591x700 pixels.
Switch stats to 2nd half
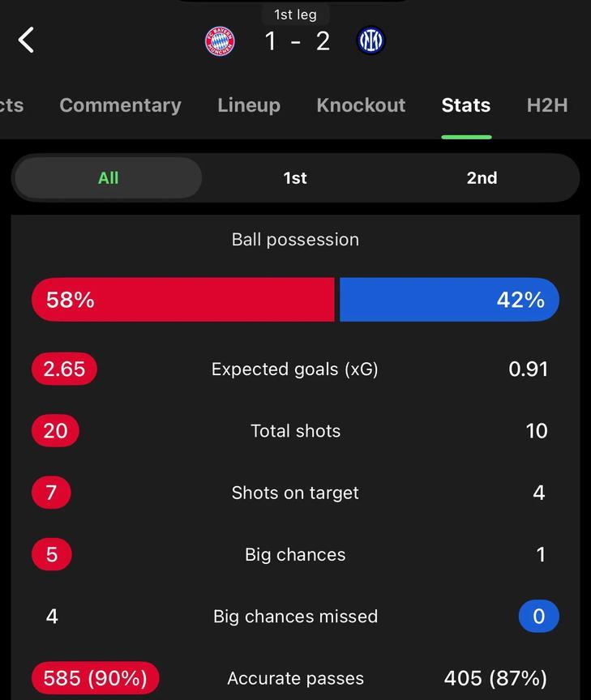click(x=482, y=177)
